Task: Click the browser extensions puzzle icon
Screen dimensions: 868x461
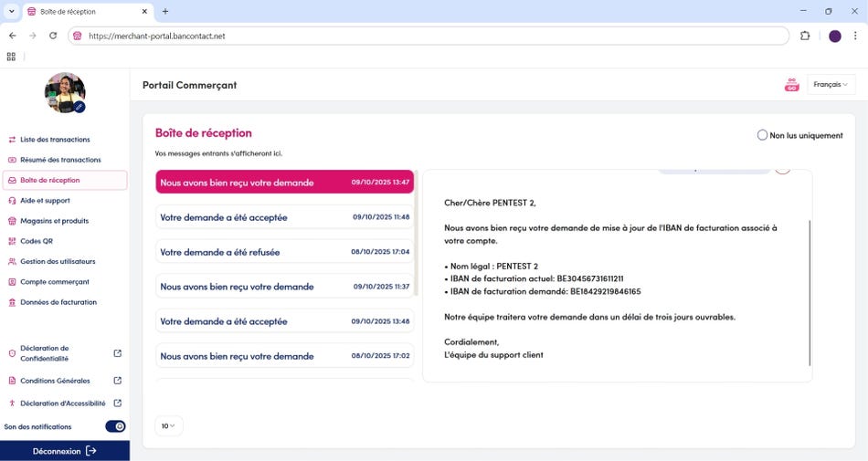Action: (805, 36)
